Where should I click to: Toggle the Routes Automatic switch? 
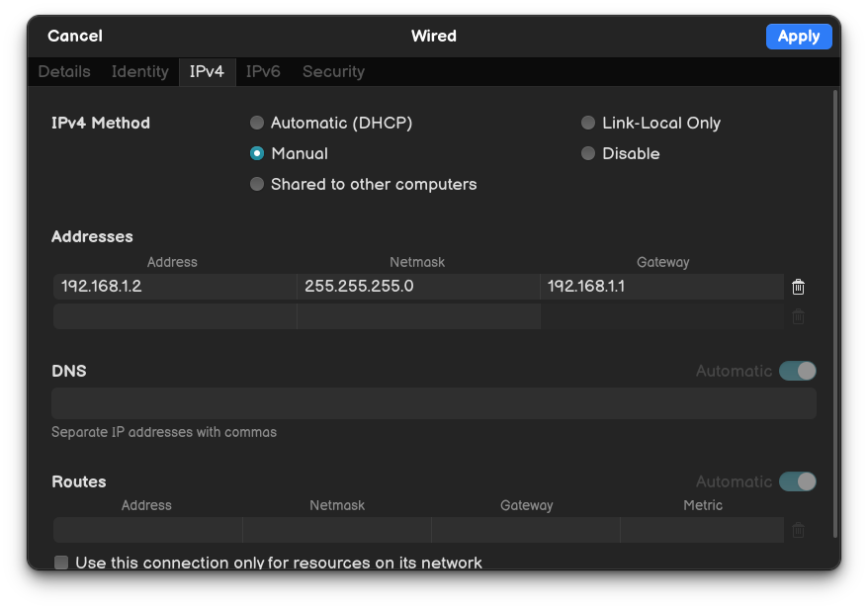point(797,481)
